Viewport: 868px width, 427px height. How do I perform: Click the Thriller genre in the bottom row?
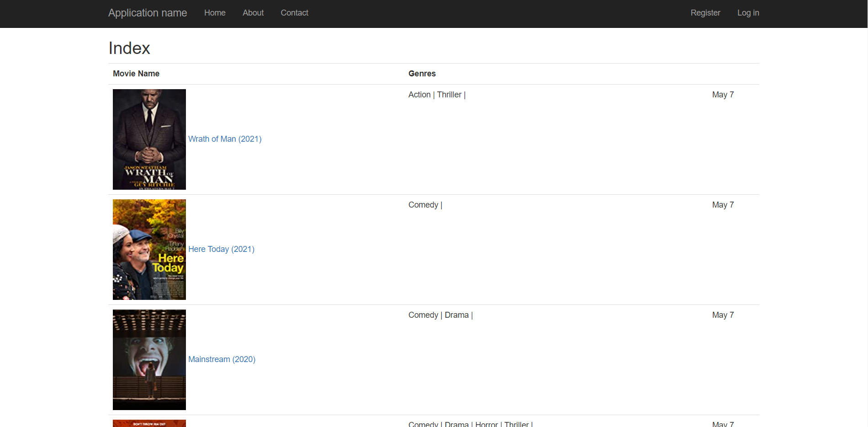pos(517,424)
